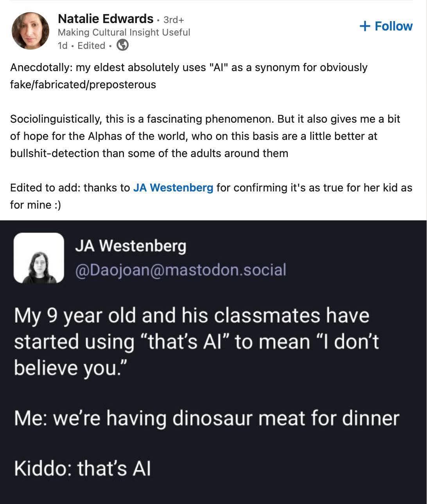The height and width of the screenshot is (504, 427).
Task: Click the globe public visibility icon
Action: coord(123,45)
